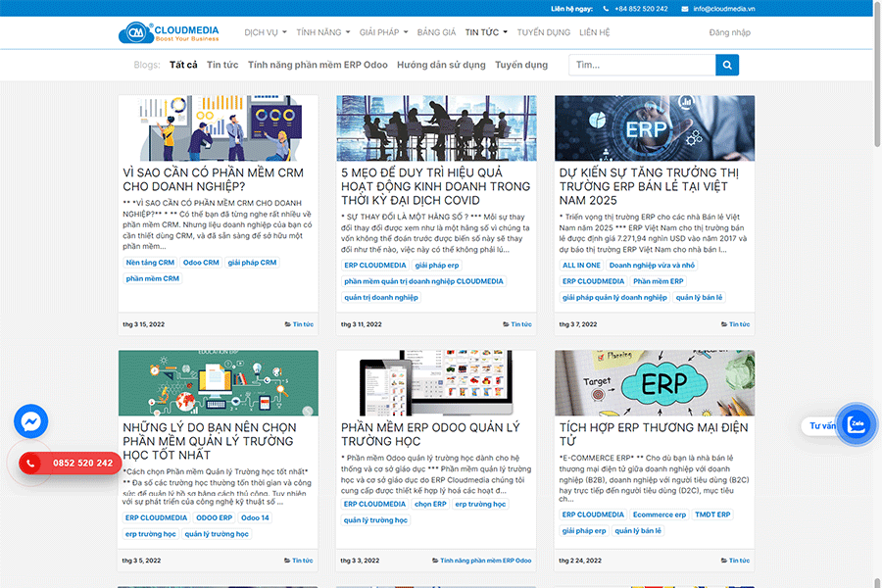Screen dimensions: 882x588
Task: Click the giải pháp quản lý doanh nghiệp tag
Action: [614, 297]
